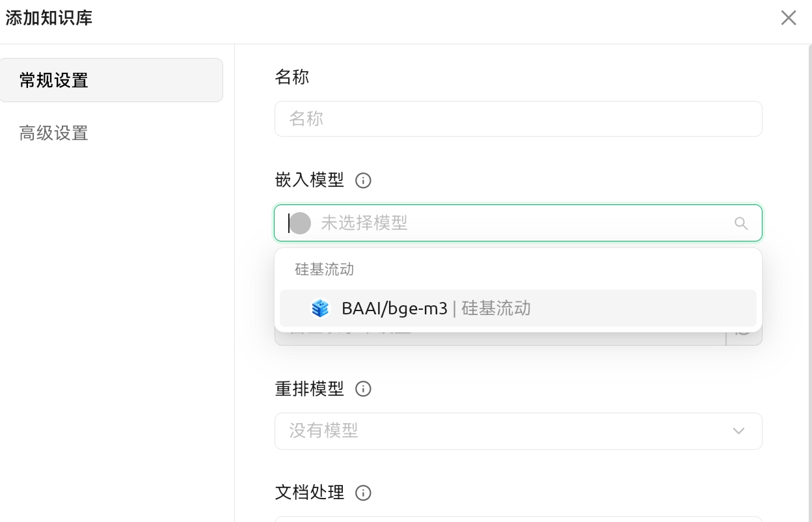Click the blue cube icon beside BAAI/bge-m3
This screenshot has height=522, width=812.
320,308
